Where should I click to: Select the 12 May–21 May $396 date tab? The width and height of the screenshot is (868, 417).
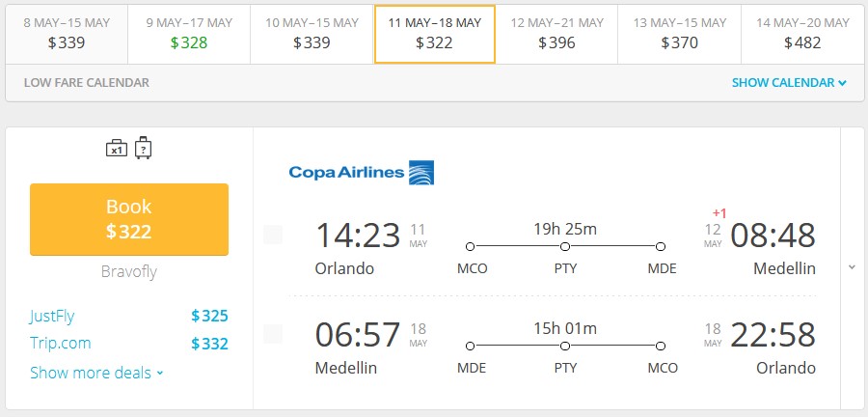556,35
